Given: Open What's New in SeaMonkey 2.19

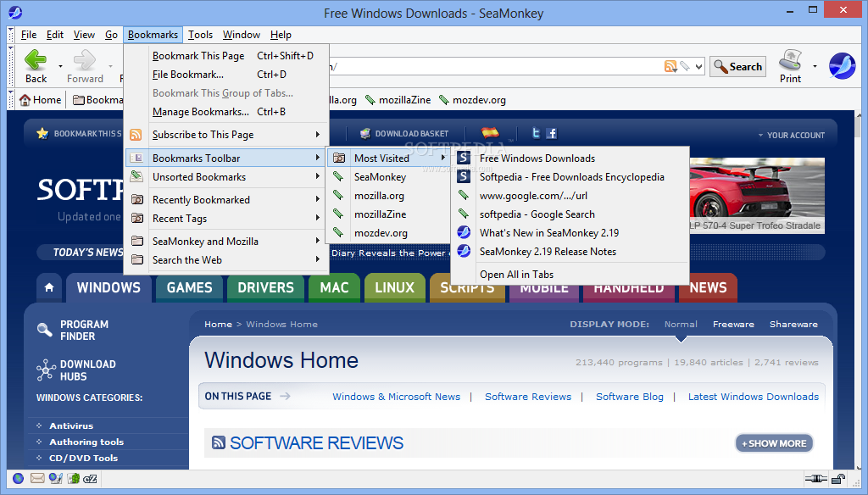Looking at the screenshot, I should [570, 233].
